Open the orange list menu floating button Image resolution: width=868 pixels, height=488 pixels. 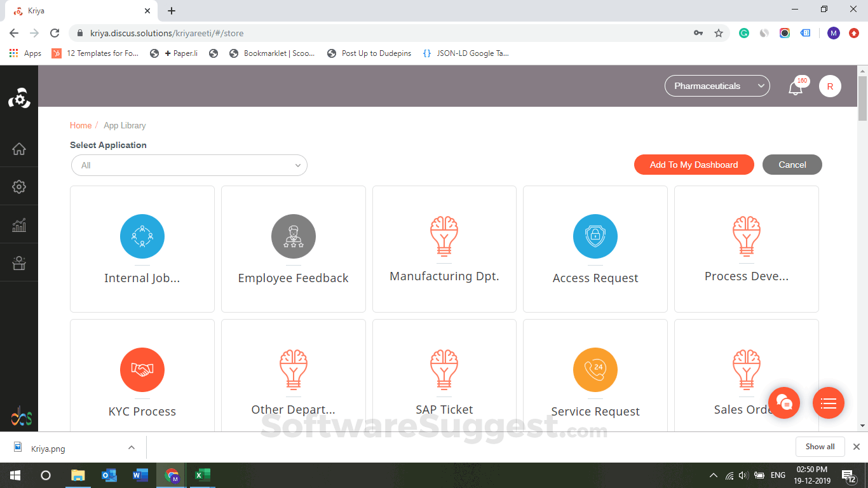[829, 403]
